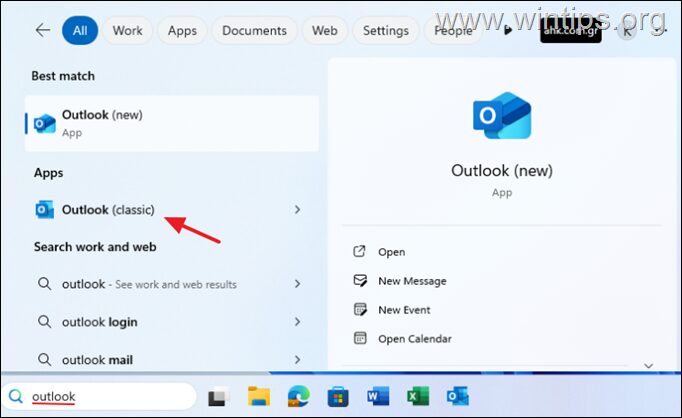The width and height of the screenshot is (682, 418).
Task: Launch Word from the taskbar
Action: (x=378, y=396)
